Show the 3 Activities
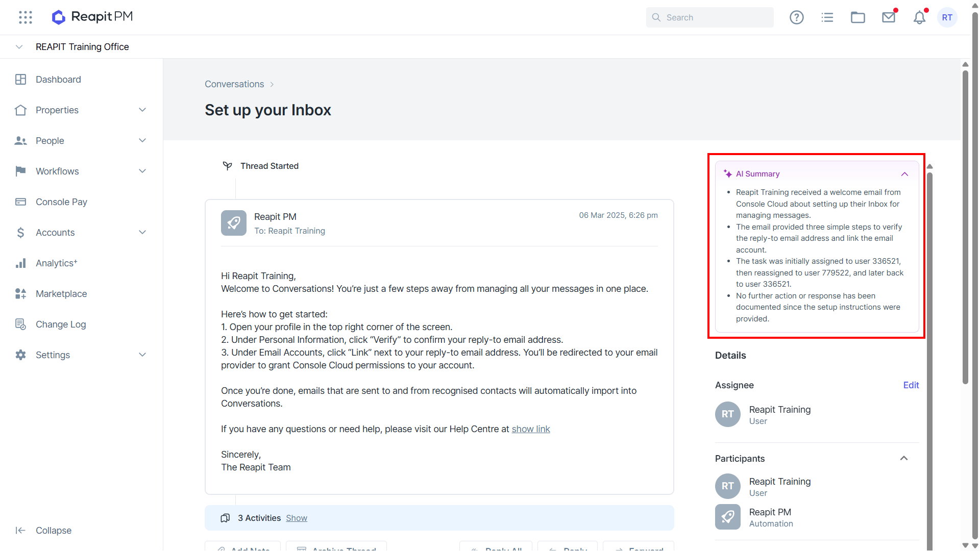The height and width of the screenshot is (551, 980). click(x=297, y=518)
